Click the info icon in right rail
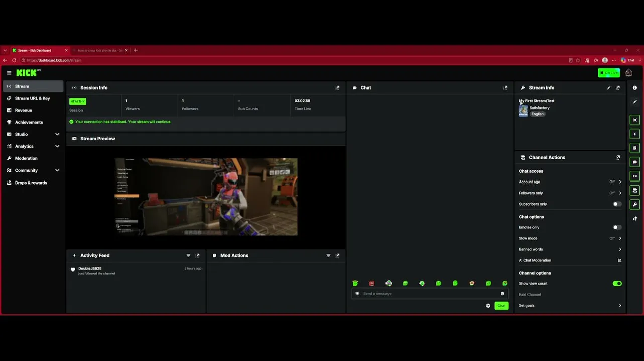The width and height of the screenshot is (644, 361). point(635,88)
